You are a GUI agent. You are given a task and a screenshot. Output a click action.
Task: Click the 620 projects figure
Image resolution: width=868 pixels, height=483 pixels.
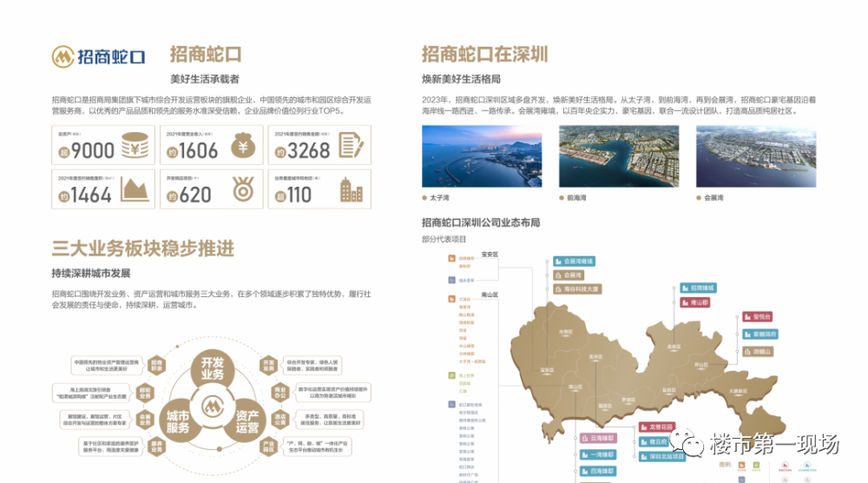(x=194, y=195)
